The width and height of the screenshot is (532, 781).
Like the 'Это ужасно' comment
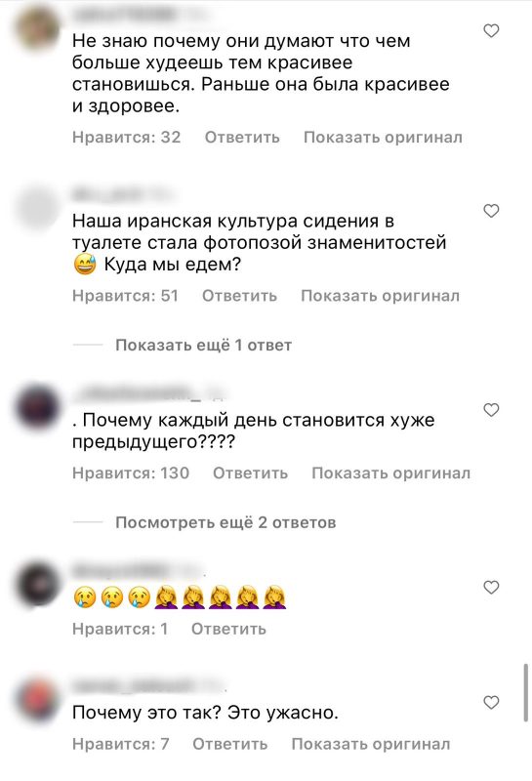click(x=491, y=702)
